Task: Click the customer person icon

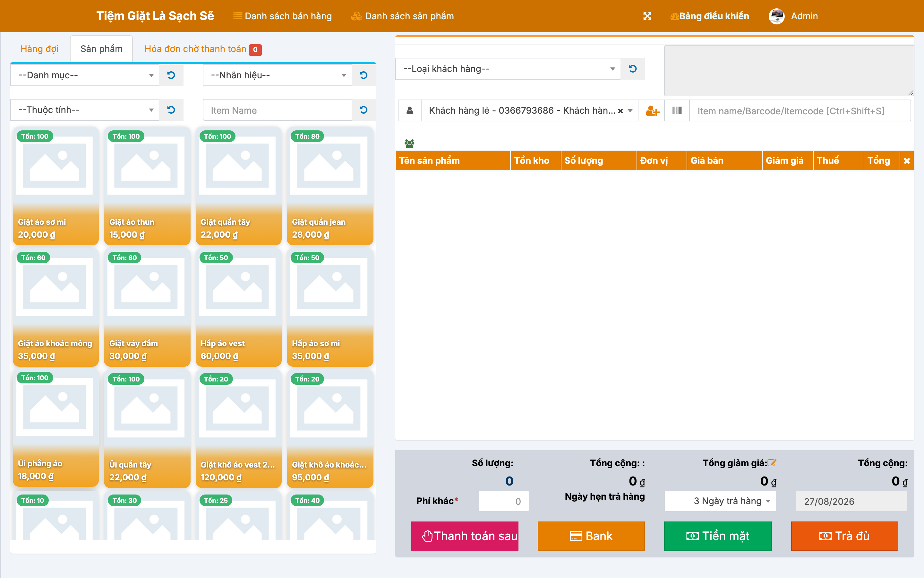Action: [x=410, y=111]
